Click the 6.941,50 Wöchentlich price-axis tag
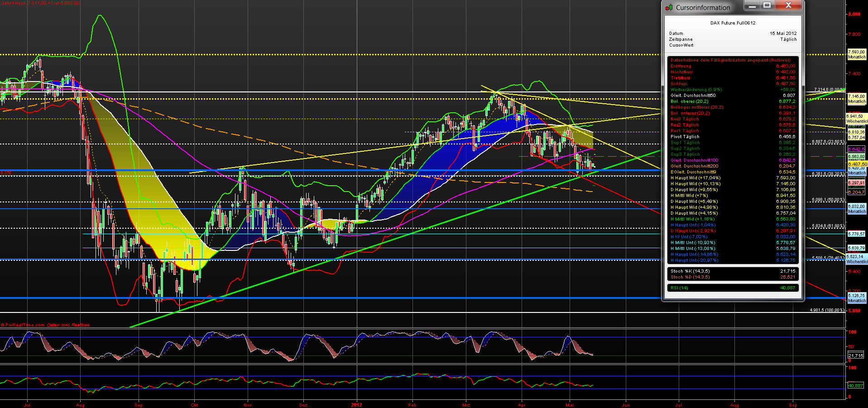 click(857, 119)
